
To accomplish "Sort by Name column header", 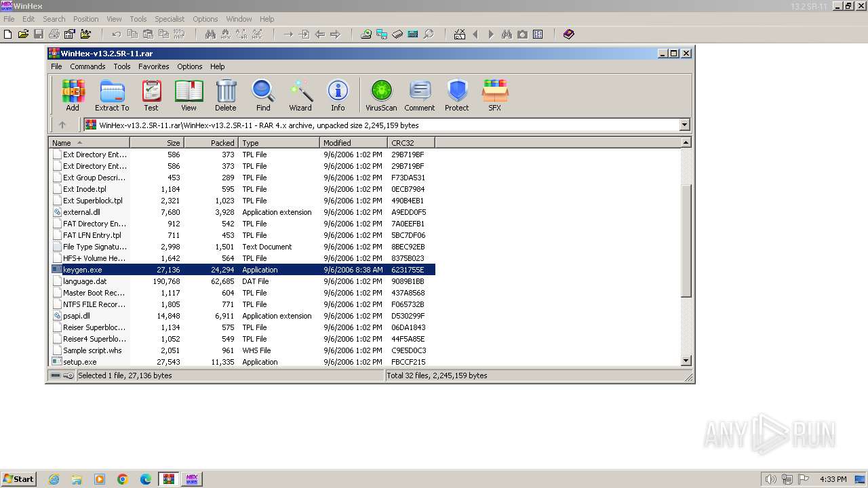I will (x=89, y=143).
